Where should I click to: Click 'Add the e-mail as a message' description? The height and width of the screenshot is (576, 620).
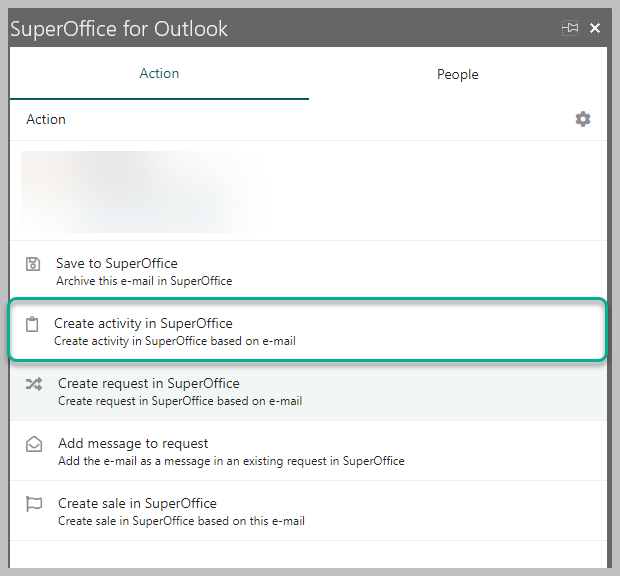click(x=230, y=461)
